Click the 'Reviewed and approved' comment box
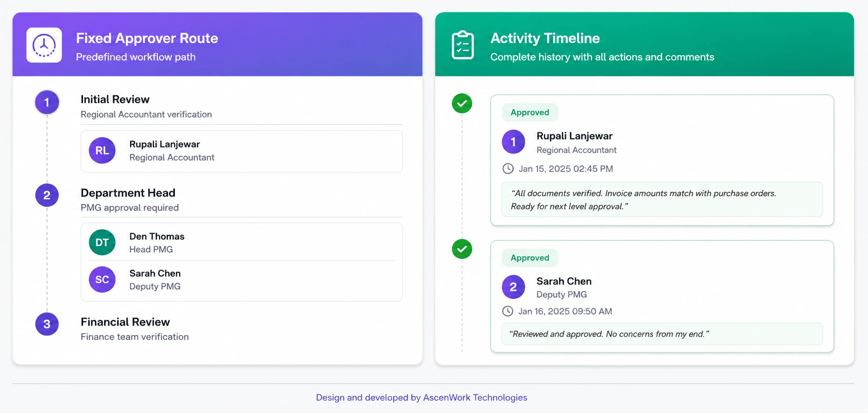This screenshot has width=868, height=413. [662, 334]
